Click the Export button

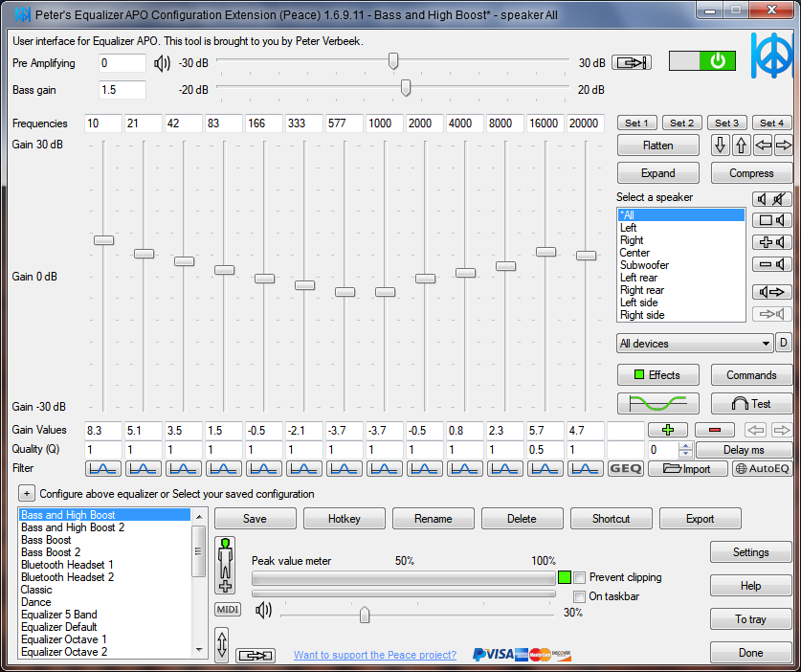coord(700,519)
